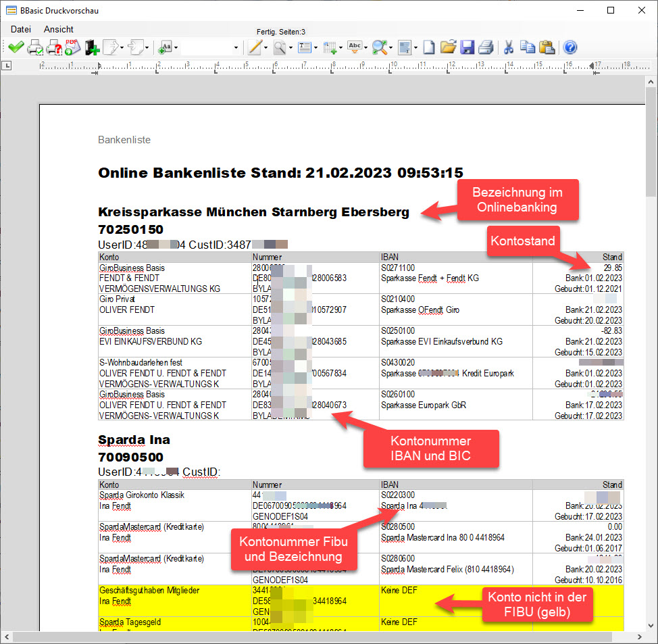The image size is (658, 644).
Task: Click the green checkmark confirm icon
Action: pyautogui.click(x=16, y=47)
